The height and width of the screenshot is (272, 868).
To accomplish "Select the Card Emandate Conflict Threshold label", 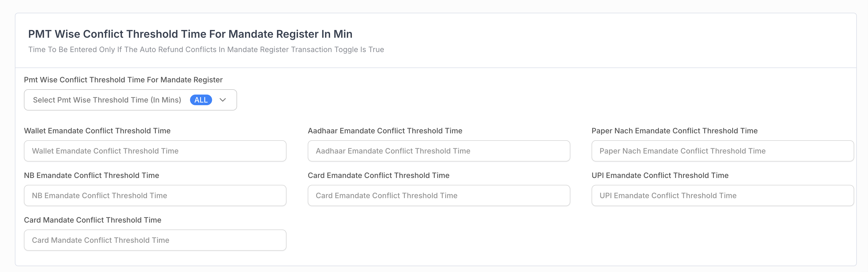I will point(379,175).
